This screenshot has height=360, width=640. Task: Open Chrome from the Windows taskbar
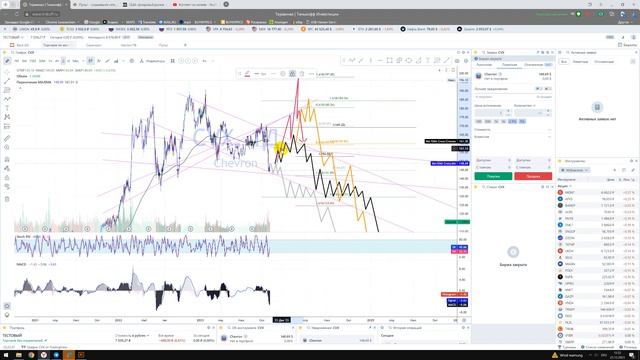31,355
